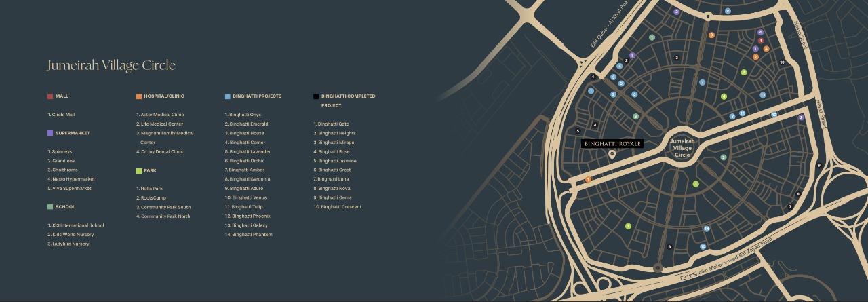Click the blue Binghatti Projects legend swatch

(x=227, y=96)
